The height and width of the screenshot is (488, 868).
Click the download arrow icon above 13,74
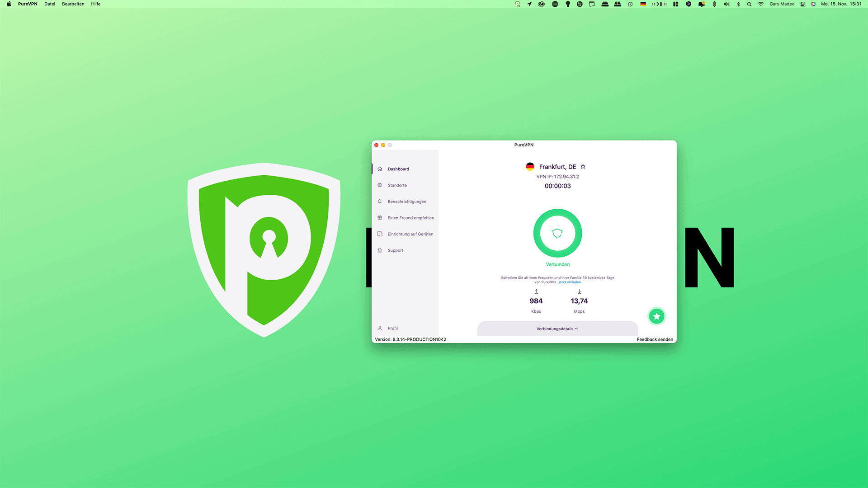(579, 291)
